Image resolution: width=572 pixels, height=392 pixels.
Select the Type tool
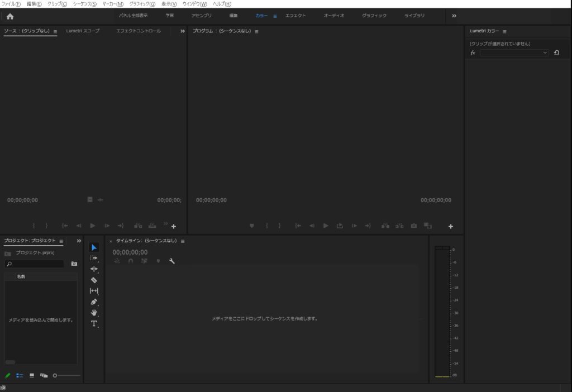[x=94, y=324]
